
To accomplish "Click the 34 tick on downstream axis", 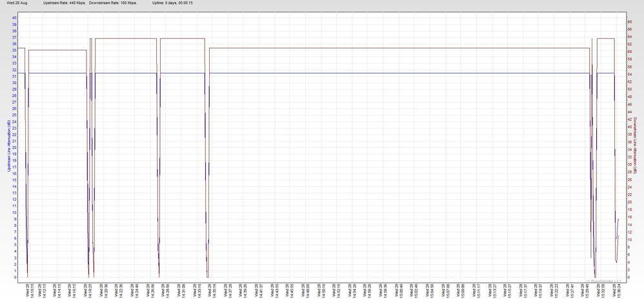I will click(629, 149).
